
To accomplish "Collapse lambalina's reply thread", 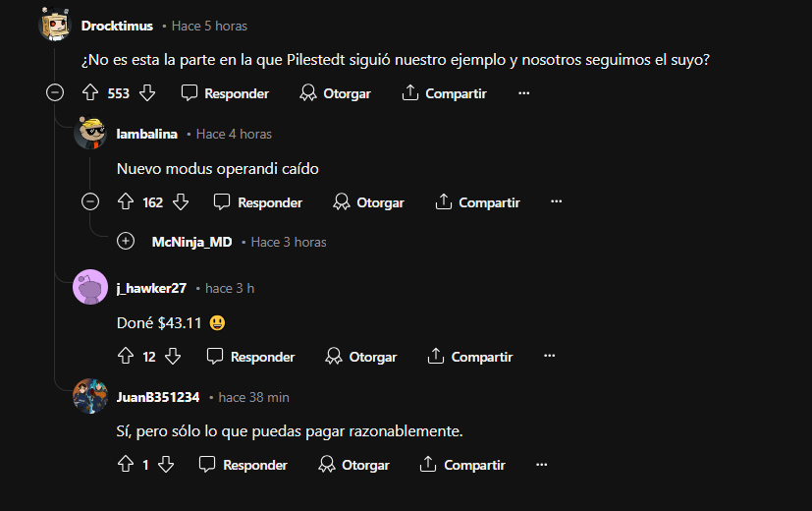I will tap(90, 202).
